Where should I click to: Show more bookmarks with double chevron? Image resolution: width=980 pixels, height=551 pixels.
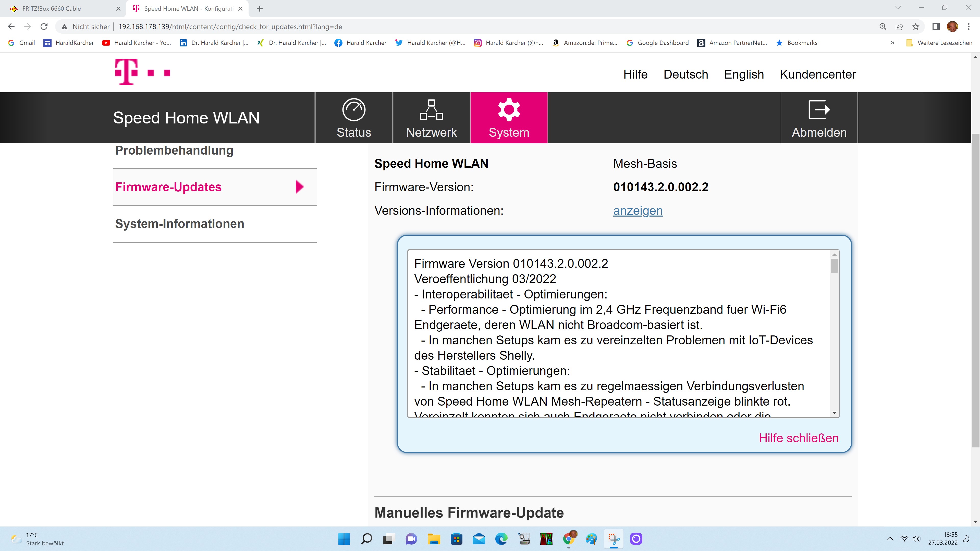892,43
